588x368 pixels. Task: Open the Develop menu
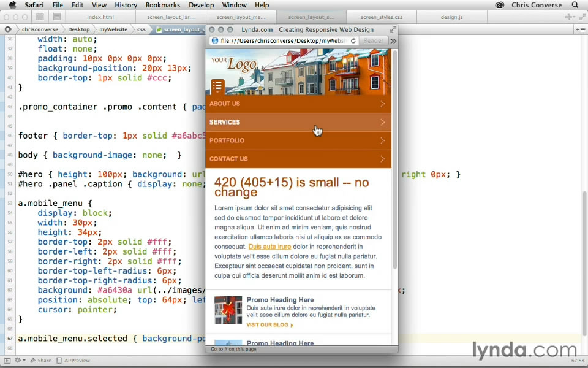(201, 5)
